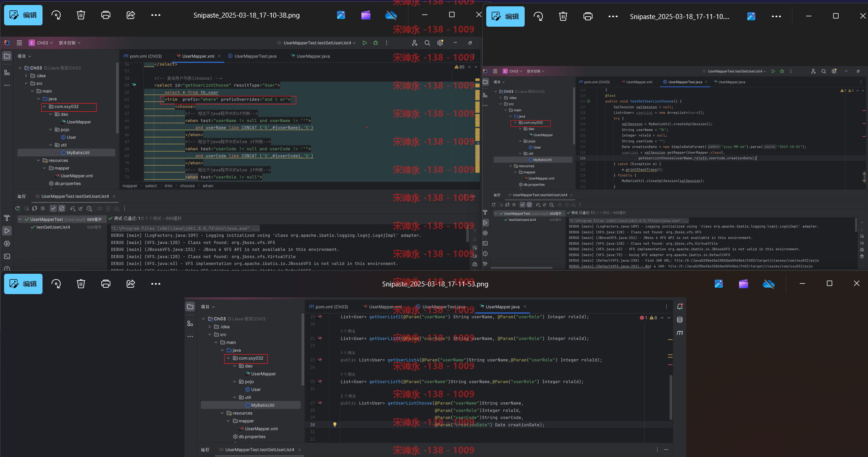Open more options in 17-11-53 viewer toolbar
The height and width of the screenshot is (457, 868).
156,284
